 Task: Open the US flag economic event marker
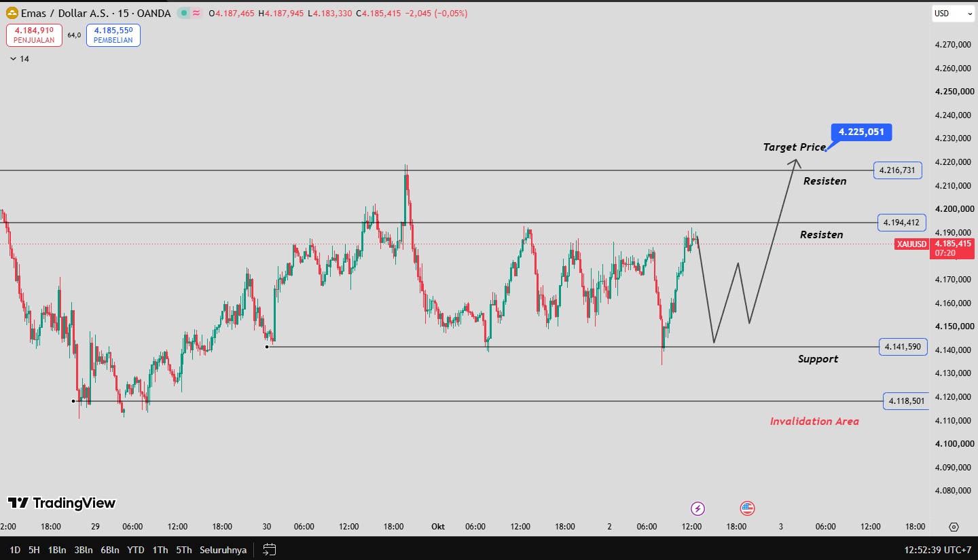tap(747, 508)
